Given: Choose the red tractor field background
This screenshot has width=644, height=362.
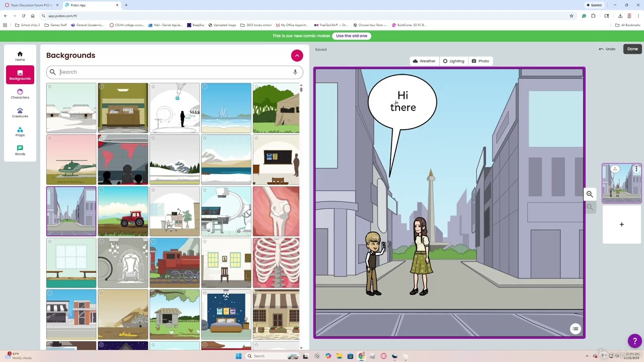Looking at the screenshot, I should 123,211.
